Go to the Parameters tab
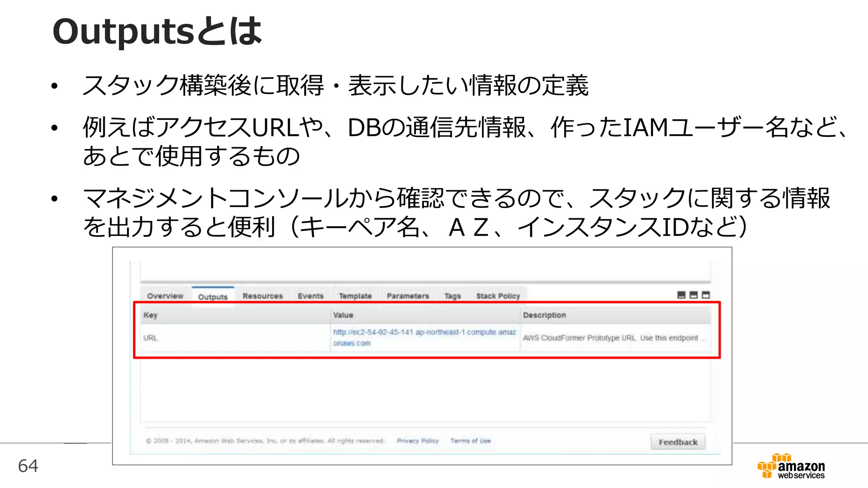The image size is (868, 488). tap(408, 296)
